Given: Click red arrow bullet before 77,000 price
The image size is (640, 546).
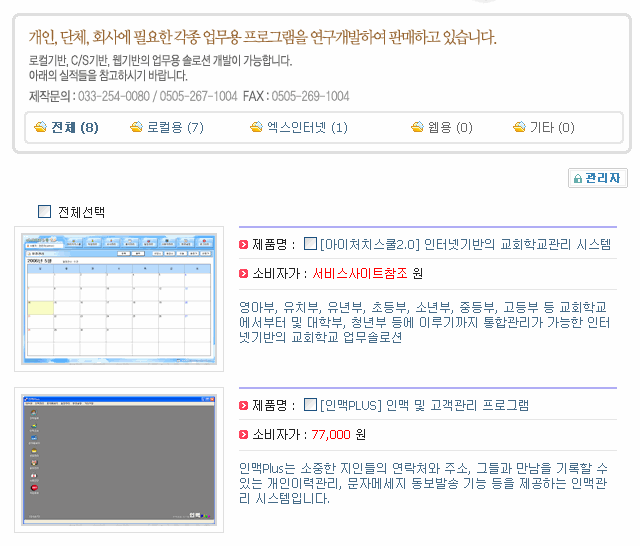Looking at the screenshot, I should pos(243,435).
